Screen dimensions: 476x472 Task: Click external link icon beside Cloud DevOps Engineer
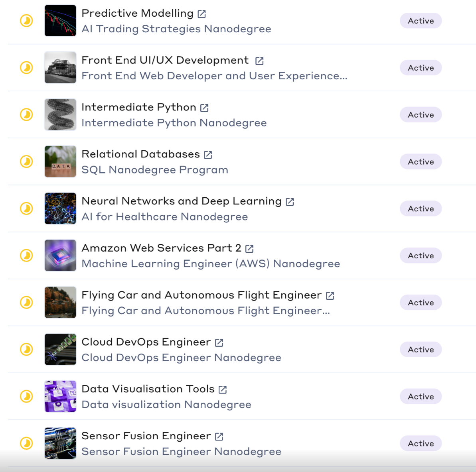pyautogui.click(x=219, y=343)
